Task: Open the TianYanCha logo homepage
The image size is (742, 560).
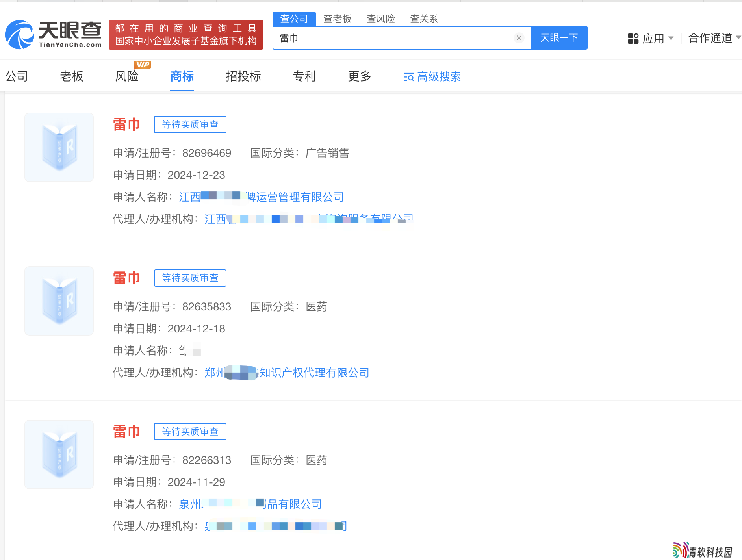Action: pyautogui.click(x=53, y=35)
